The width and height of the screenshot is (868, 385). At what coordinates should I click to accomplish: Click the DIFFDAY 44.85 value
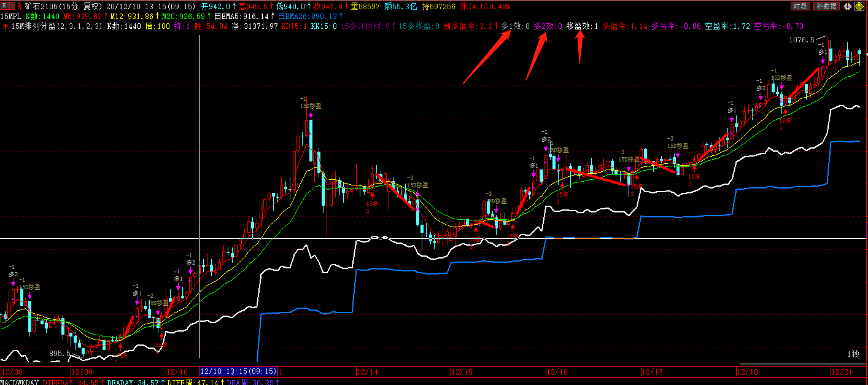coord(70,382)
